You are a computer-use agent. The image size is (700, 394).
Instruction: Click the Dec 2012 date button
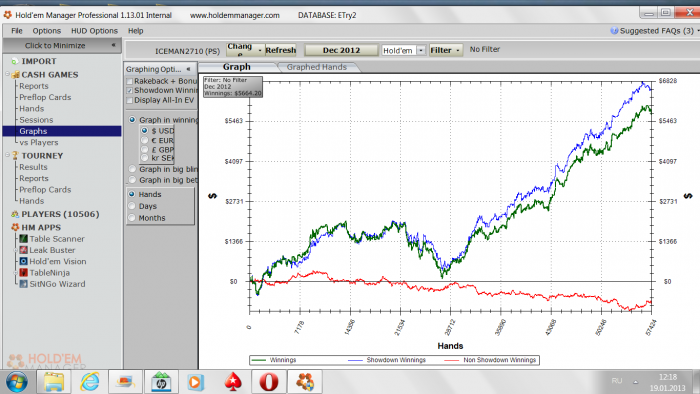tap(341, 50)
